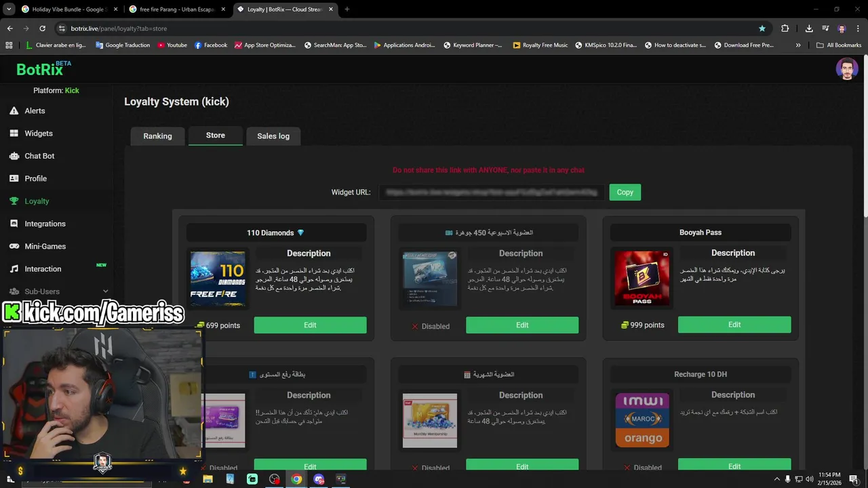Click the address bar URL
The image size is (868, 488).
pyautogui.click(x=119, y=28)
